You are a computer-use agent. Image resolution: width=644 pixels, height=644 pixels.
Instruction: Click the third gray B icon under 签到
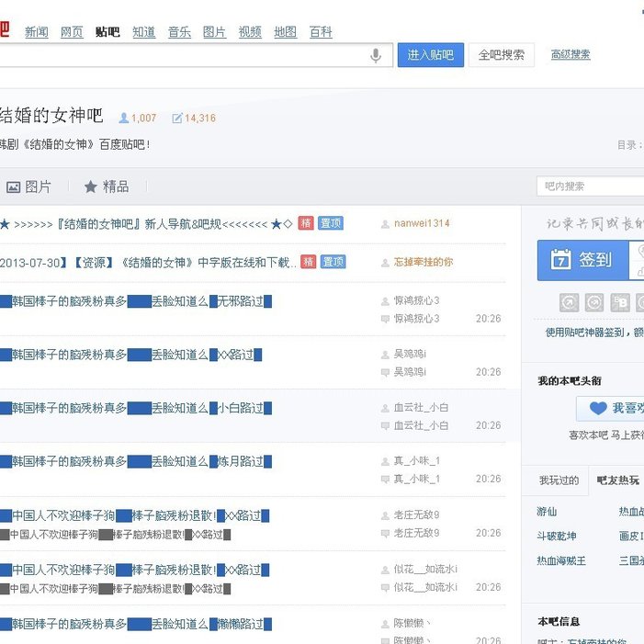point(620,303)
